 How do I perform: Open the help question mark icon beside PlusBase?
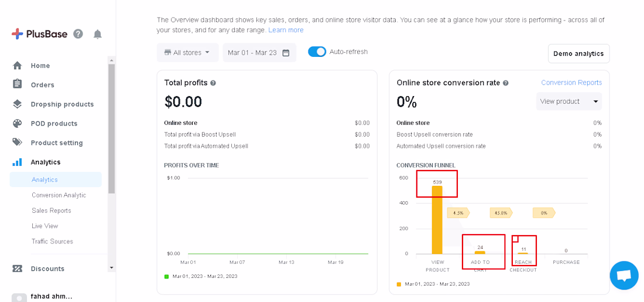coord(78,34)
